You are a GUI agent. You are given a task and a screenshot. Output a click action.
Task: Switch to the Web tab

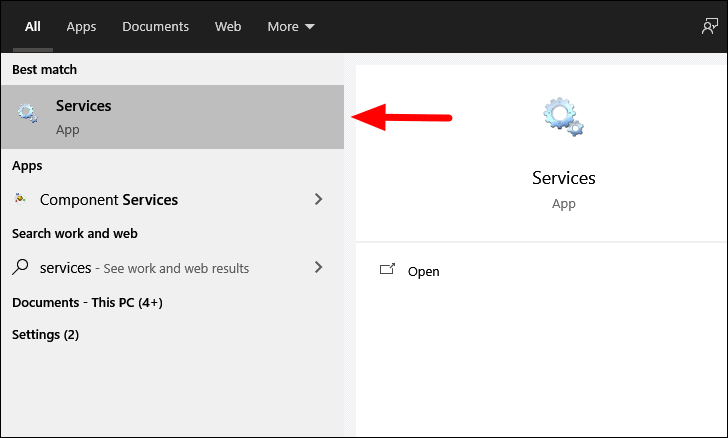[228, 26]
